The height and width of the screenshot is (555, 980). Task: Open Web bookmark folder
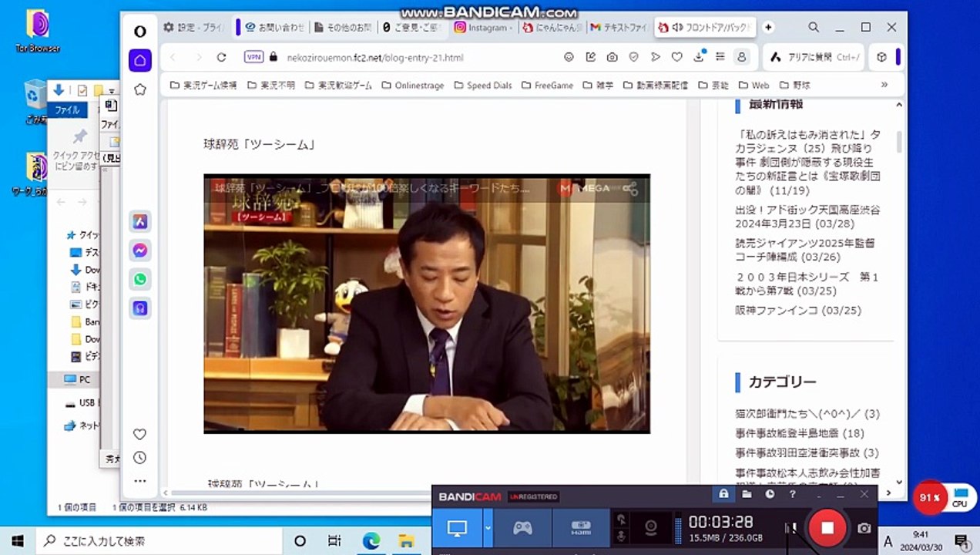click(754, 86)
